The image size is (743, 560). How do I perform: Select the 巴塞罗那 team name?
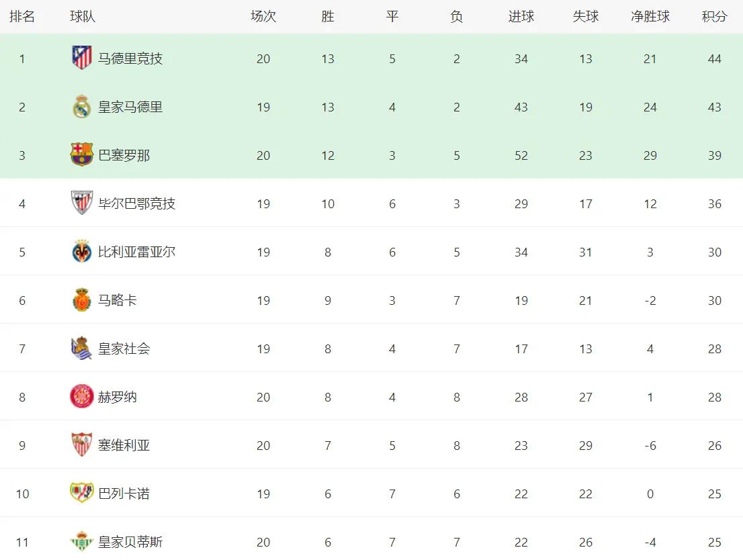[124, 155]
